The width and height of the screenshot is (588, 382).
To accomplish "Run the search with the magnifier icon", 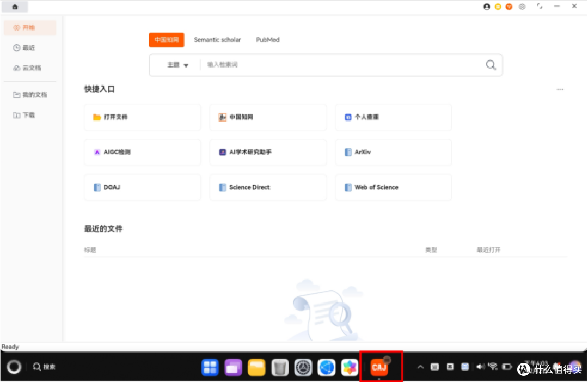I will coord(491,65).
